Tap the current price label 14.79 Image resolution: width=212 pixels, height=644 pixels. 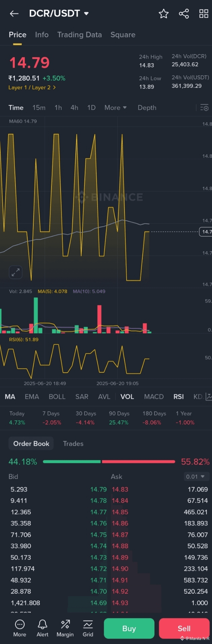pyautogui.click(x=29, y=63)
